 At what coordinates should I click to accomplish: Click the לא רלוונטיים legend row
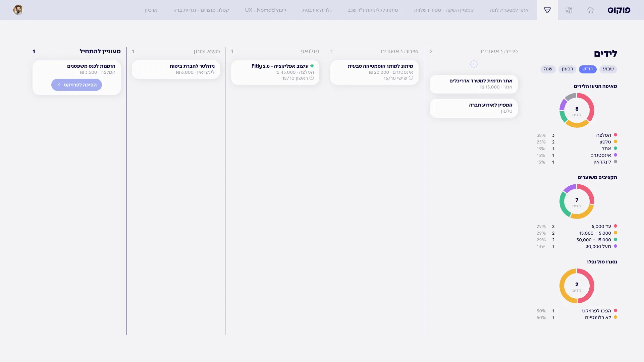[x=577, y=317]
